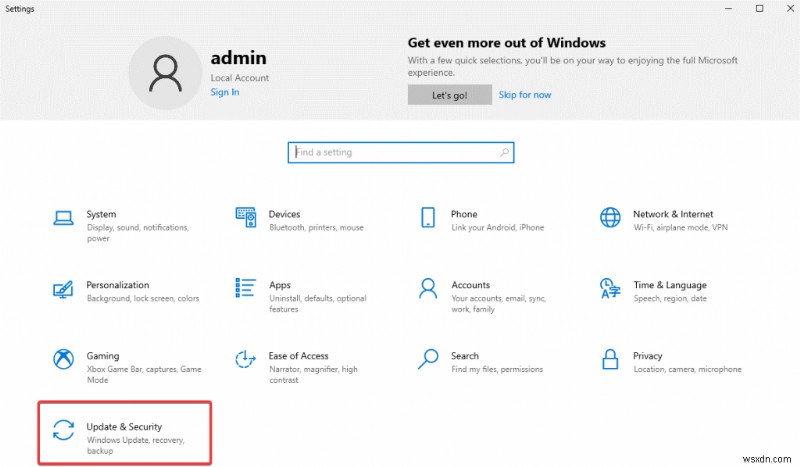The height and width of the screenshot is (467, 800).
Task: Click the Local Account label
Action: coord(239,78)
